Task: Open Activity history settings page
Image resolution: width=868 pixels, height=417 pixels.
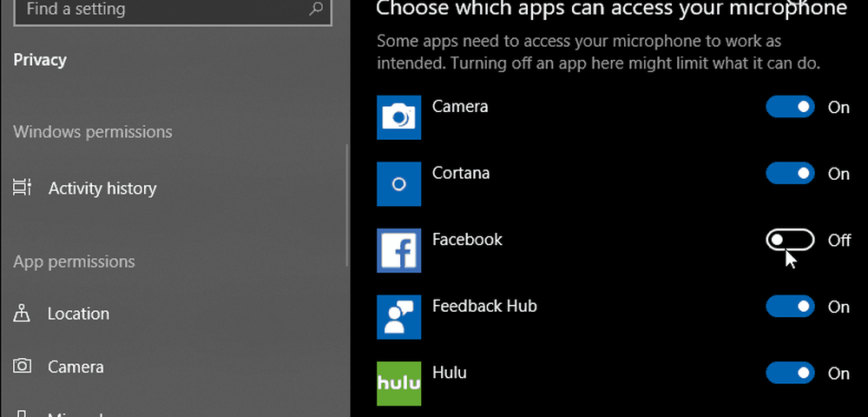Action: coord(102,189)
